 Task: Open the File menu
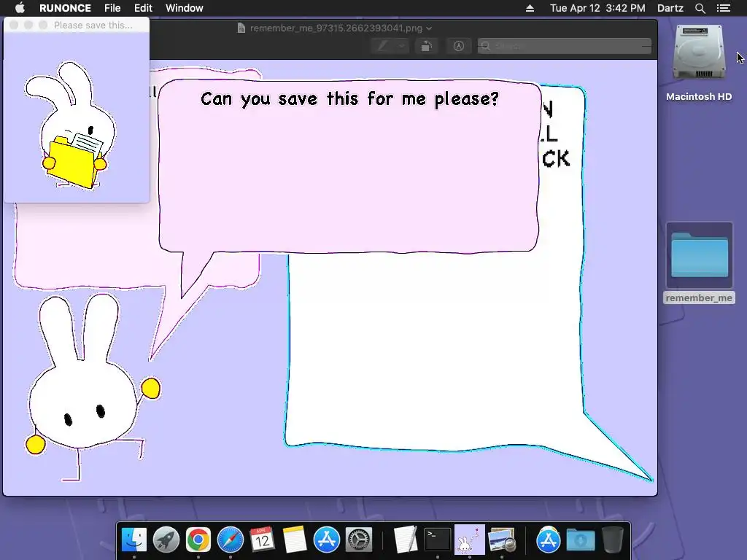[112, 8]
